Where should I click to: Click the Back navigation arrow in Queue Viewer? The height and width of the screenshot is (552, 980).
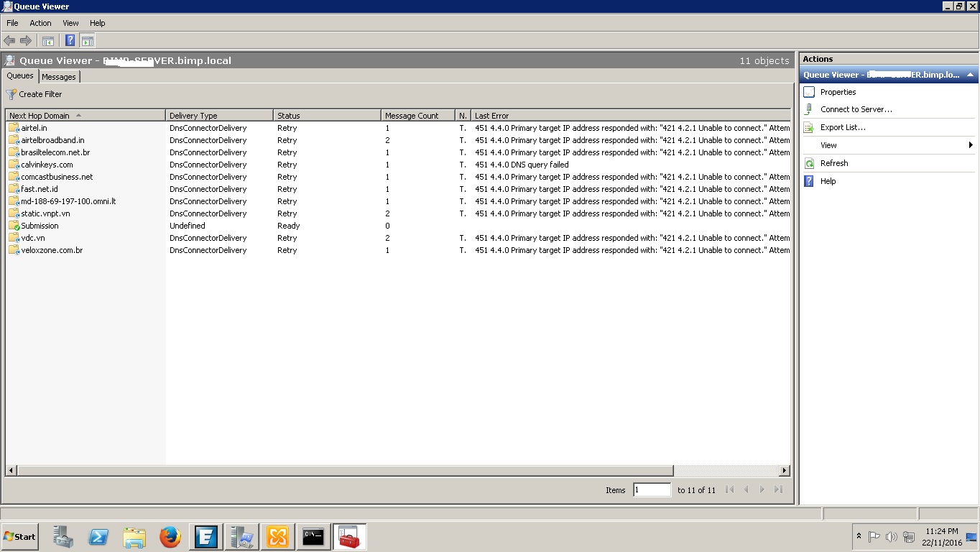coord(9,40)
